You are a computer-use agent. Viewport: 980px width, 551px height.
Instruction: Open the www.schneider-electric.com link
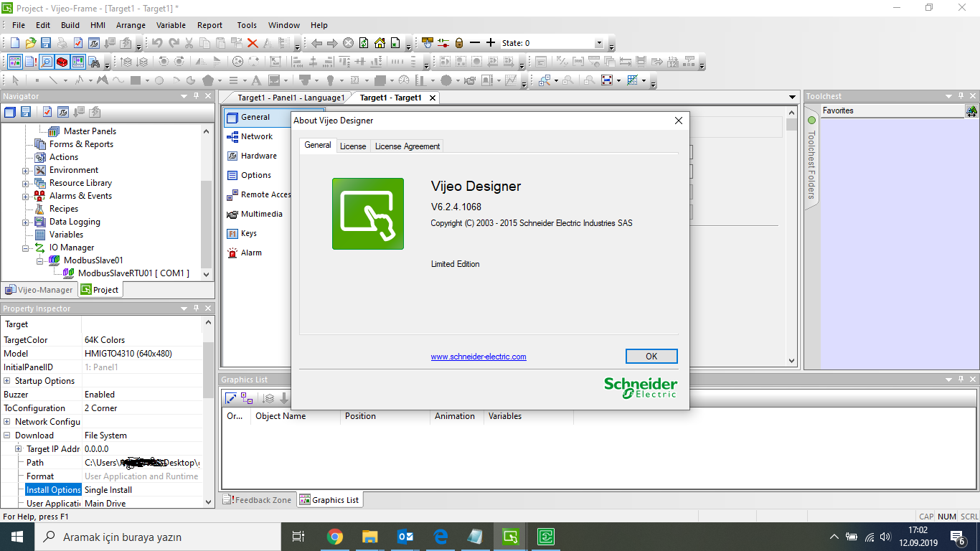coord(479,357)
